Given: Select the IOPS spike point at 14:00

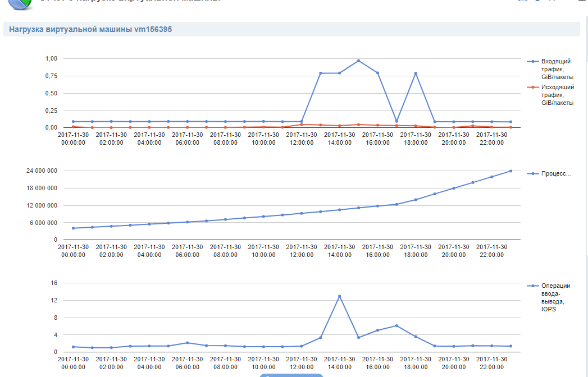Looking at the screenshot, I should (339, 296).
